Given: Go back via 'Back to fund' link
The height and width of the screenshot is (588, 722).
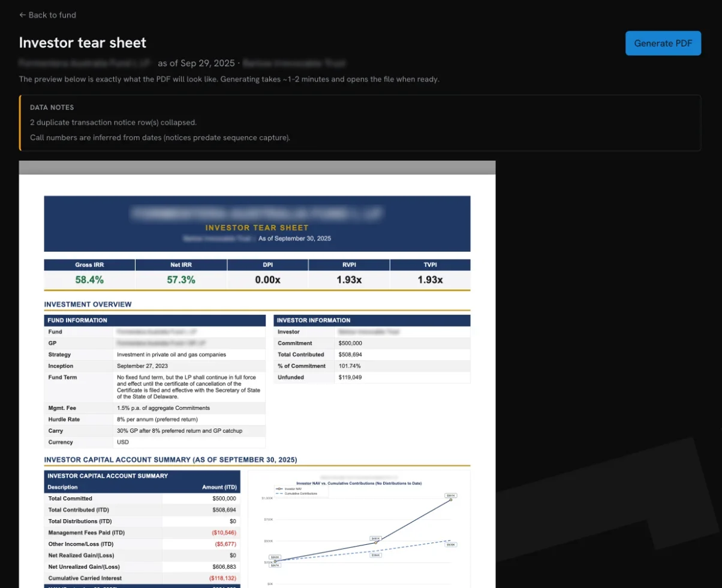Looking at the screenshot, I should pos(47,15).
